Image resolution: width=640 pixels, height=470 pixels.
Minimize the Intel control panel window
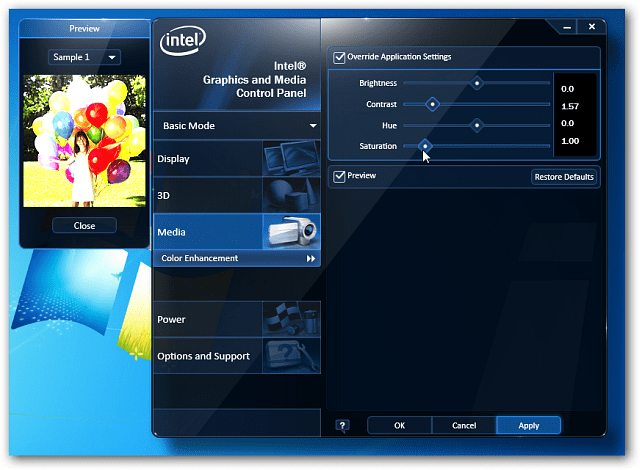click(x=567, y=27)
